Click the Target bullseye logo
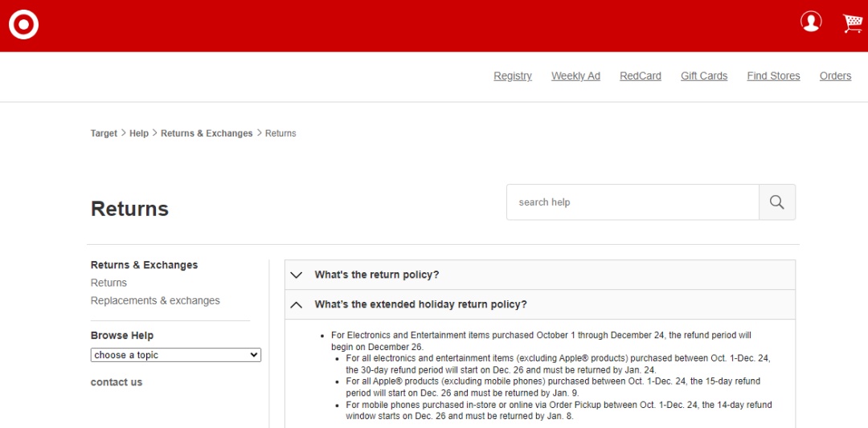The width and height of the screenshot is (868, 428). point(24,25)
